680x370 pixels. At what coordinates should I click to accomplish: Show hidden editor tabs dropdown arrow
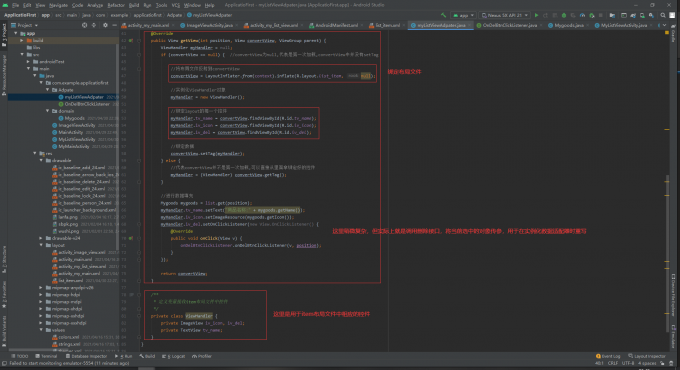coord(664,25)
